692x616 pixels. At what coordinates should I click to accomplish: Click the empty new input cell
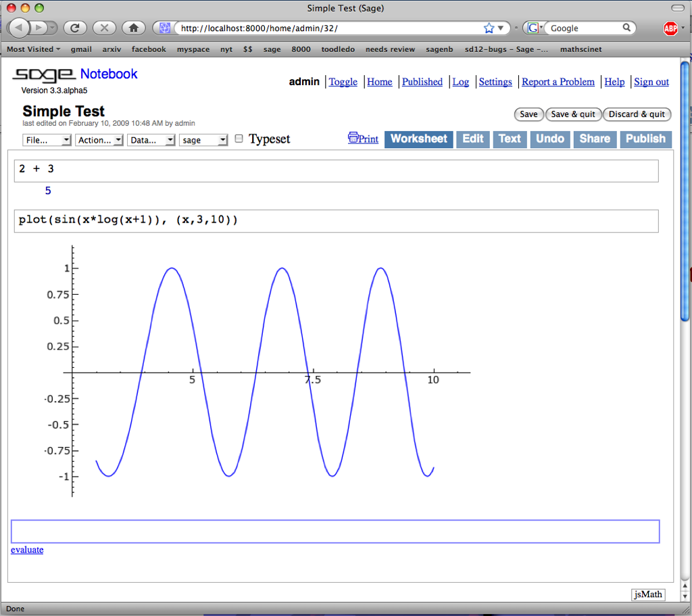coord(335,531)
